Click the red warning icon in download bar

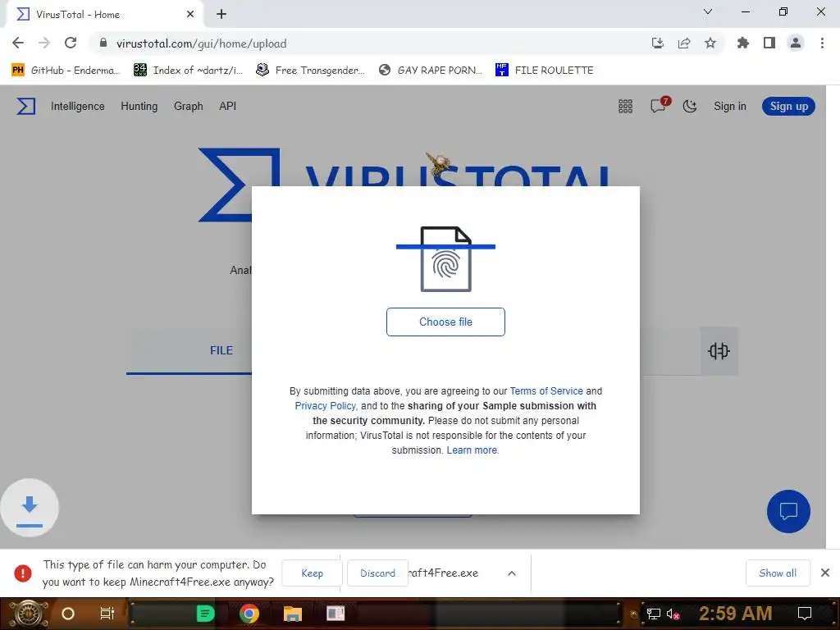[x=23, y=573]
